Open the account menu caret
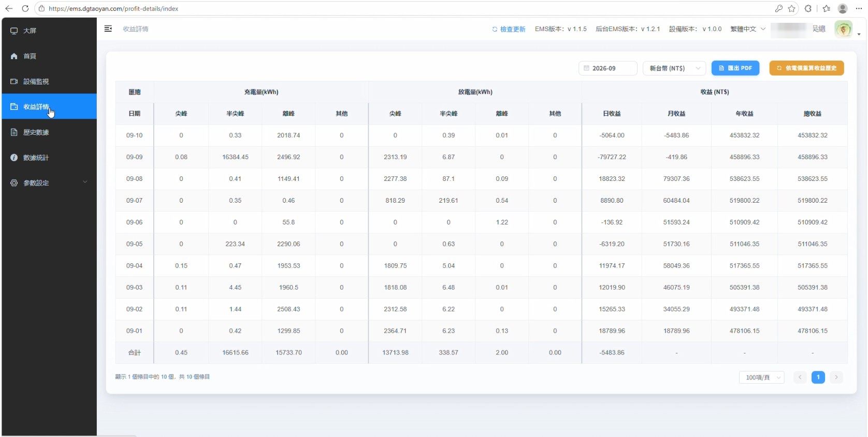Viewport: 868px width, 437px height. (x=859, y=34)
